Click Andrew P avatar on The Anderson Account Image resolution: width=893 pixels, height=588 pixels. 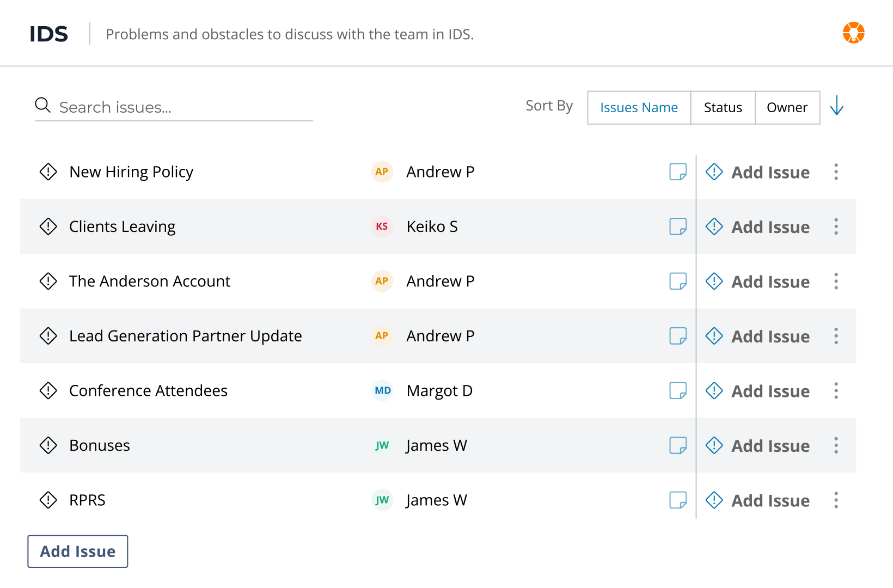coord(382,281)
